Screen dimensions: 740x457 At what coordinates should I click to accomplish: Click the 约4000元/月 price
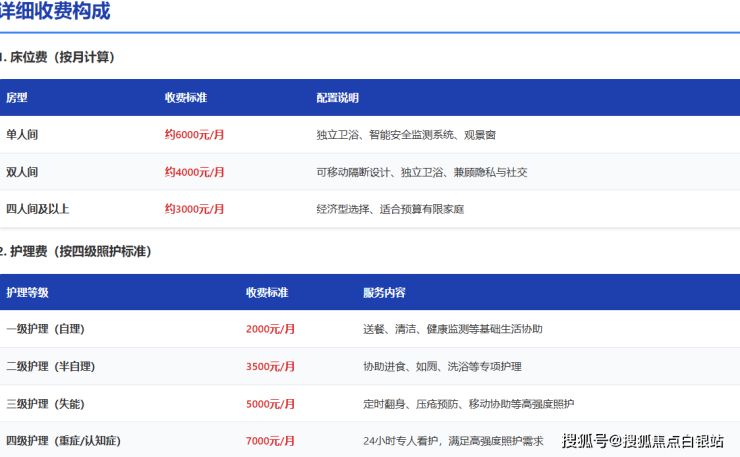194,172
